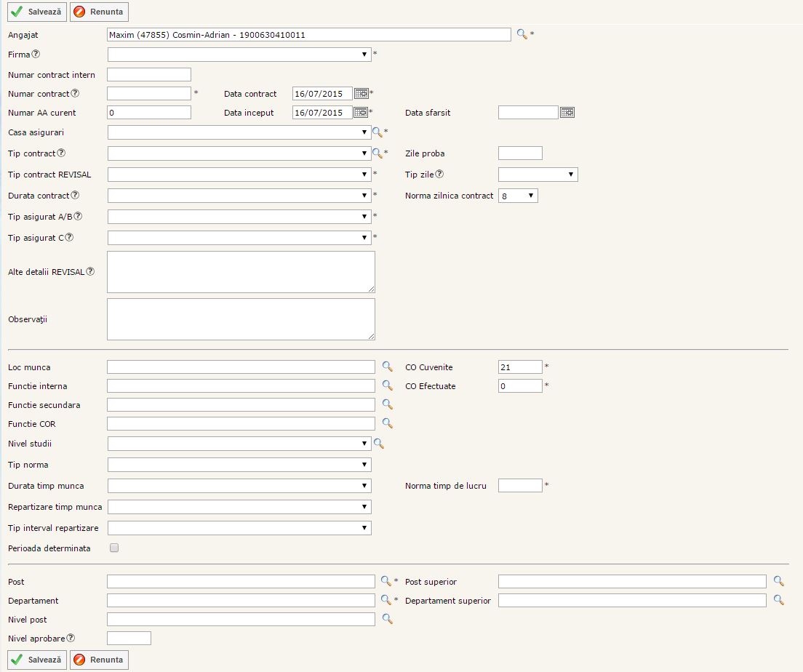This screenshot has width=803, height=672.
Task: Open calendar picker for Data sfarsit
Action: tap(567, 112)
